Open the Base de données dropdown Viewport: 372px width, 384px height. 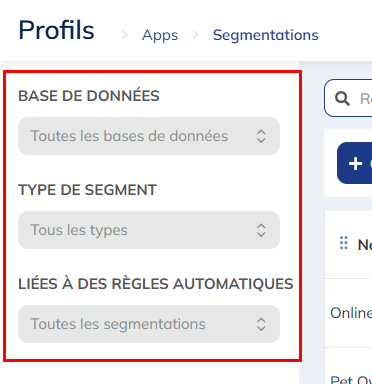pyautogui.click(x=149, y=136)
